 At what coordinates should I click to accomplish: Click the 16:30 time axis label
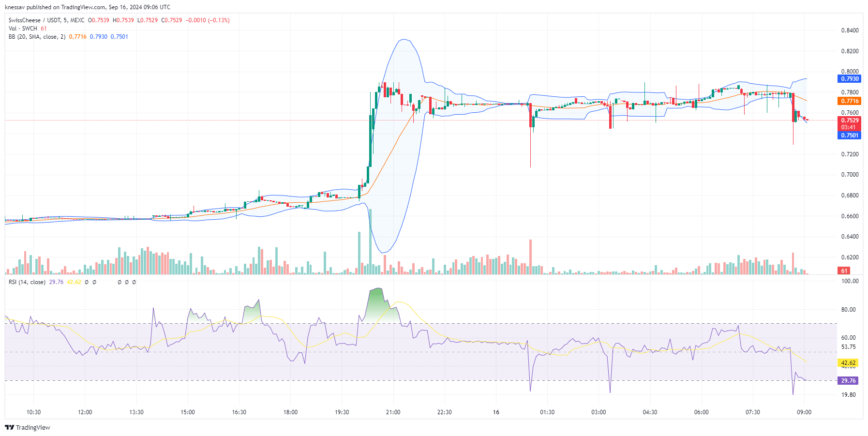239,412
